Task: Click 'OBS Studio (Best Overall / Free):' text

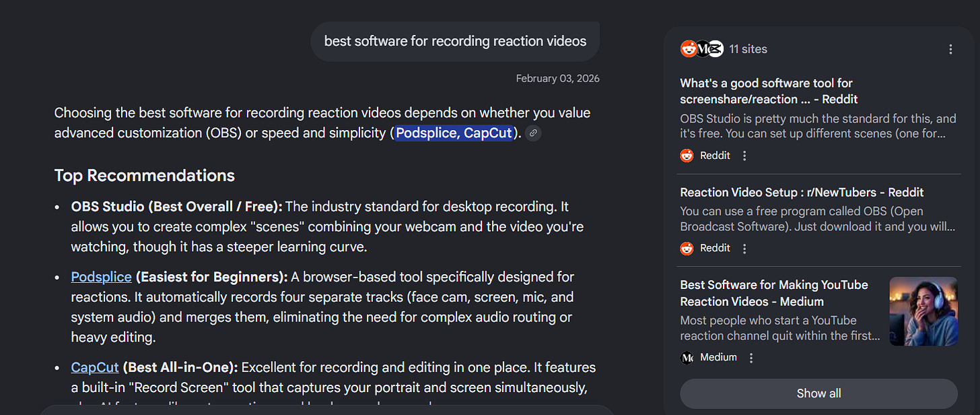Action: (177, 207)
